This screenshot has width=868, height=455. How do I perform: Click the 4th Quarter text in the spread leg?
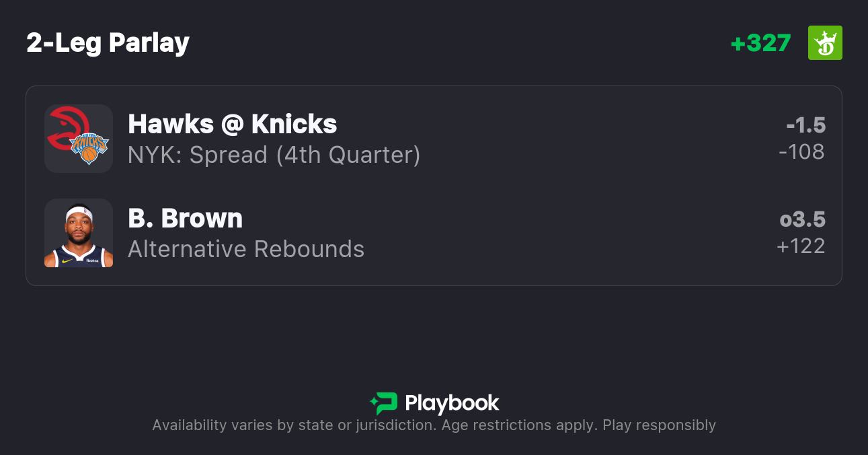point(348,155)
